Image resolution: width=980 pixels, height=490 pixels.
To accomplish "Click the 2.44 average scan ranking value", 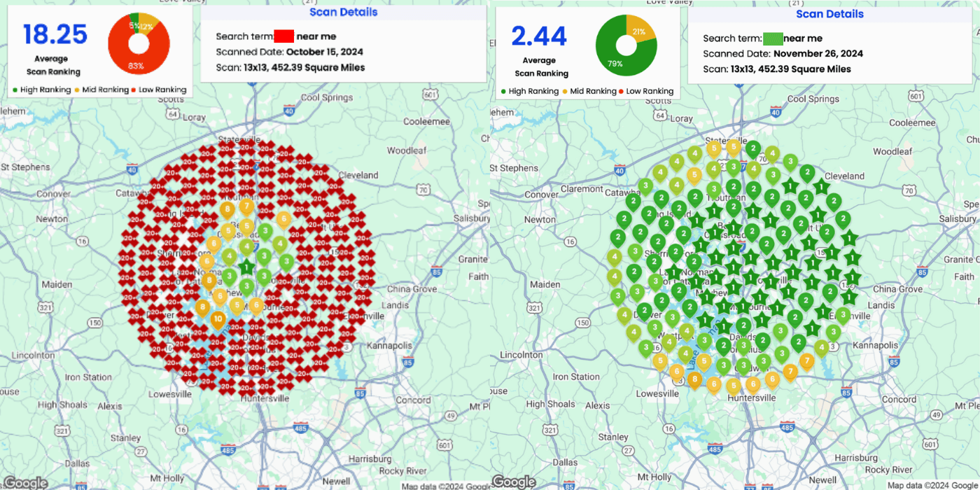I will [x=538, y=35].
